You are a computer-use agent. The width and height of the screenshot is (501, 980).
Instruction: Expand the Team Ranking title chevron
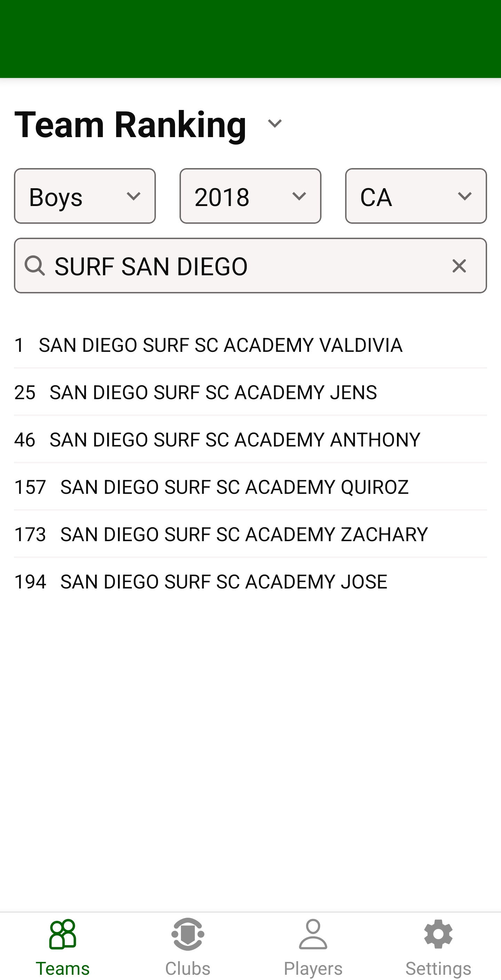(x=275, y=123)
